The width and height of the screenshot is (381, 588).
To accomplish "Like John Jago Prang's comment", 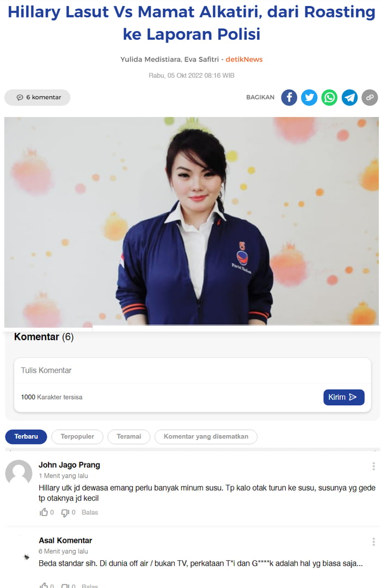I will click(x=44, y=512).
